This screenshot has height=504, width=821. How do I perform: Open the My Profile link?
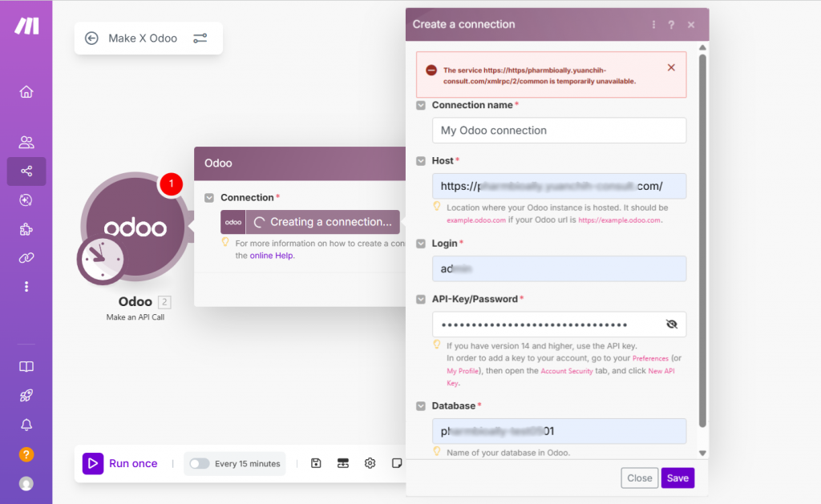[463, 371]
